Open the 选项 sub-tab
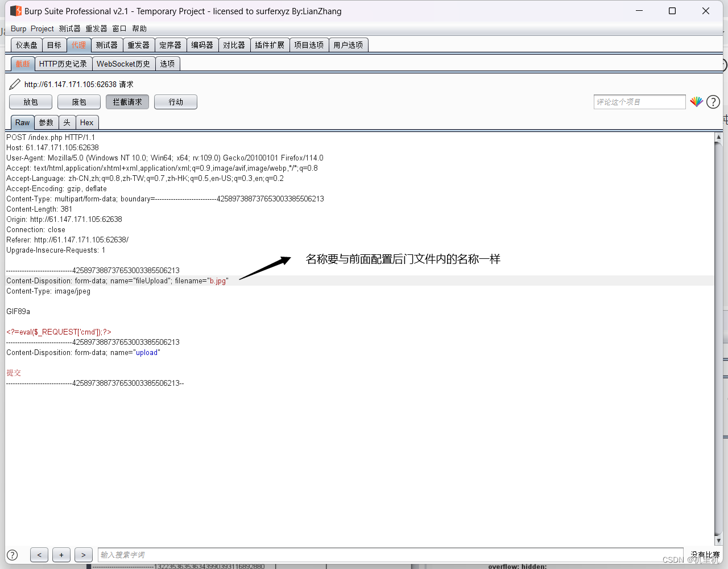 (x=168, y=64)
